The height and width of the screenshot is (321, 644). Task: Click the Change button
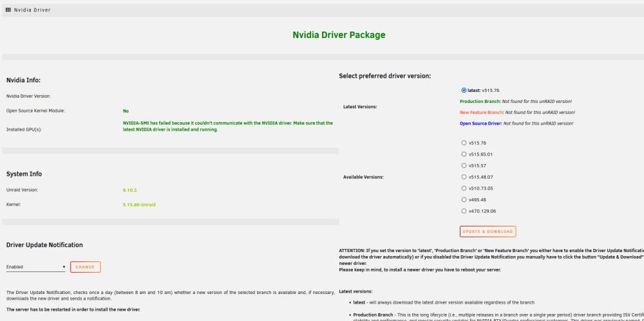86,267
